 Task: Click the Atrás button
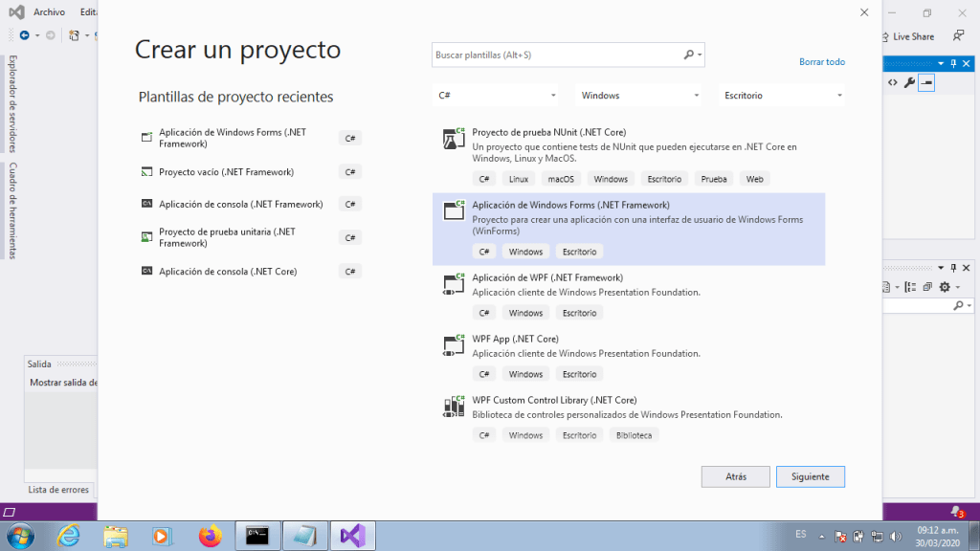point(735,476)
